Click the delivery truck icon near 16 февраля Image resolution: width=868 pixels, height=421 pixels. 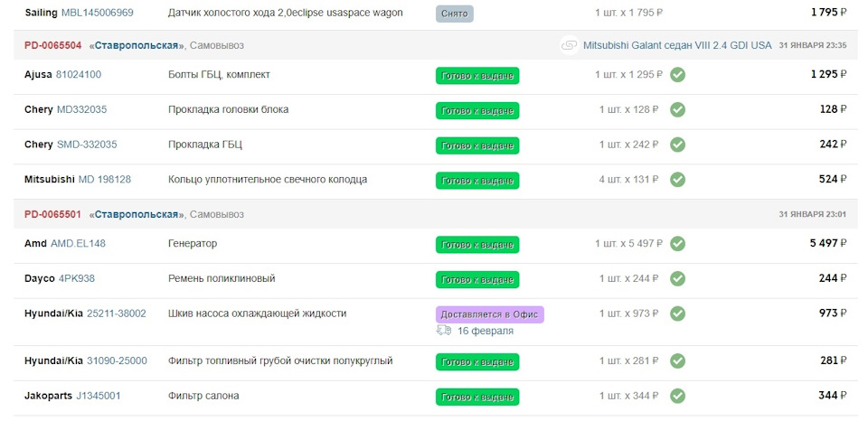pos(444,331)
